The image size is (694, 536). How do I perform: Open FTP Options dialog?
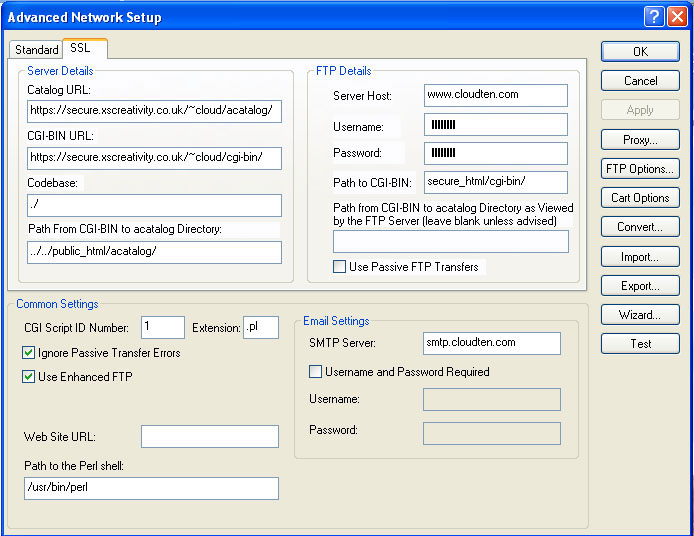[640, 169]
